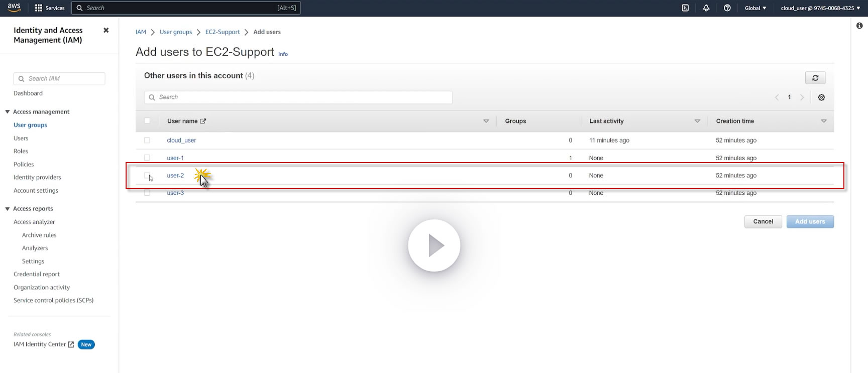
Task: Go to next page of users
Action: (x=802, y=97)
